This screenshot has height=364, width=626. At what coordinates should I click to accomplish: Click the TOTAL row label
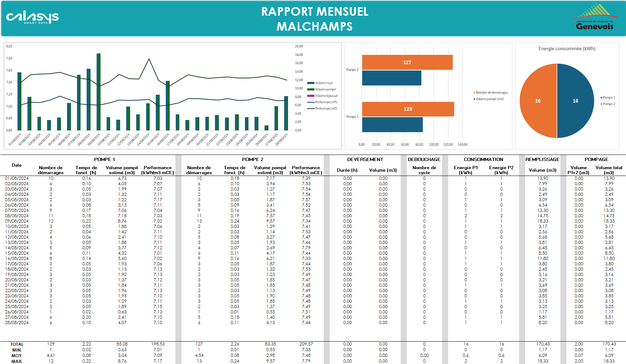coord(17,344)
